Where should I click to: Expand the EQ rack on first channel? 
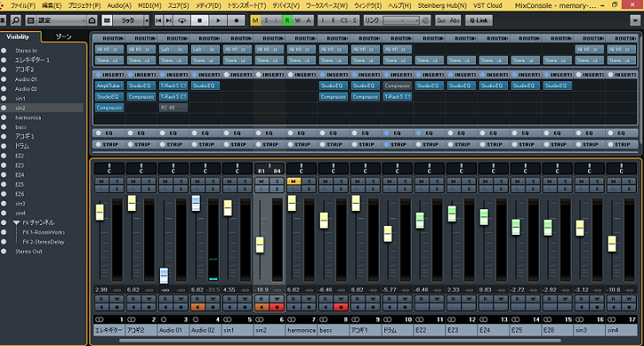[x=110, y=133]
